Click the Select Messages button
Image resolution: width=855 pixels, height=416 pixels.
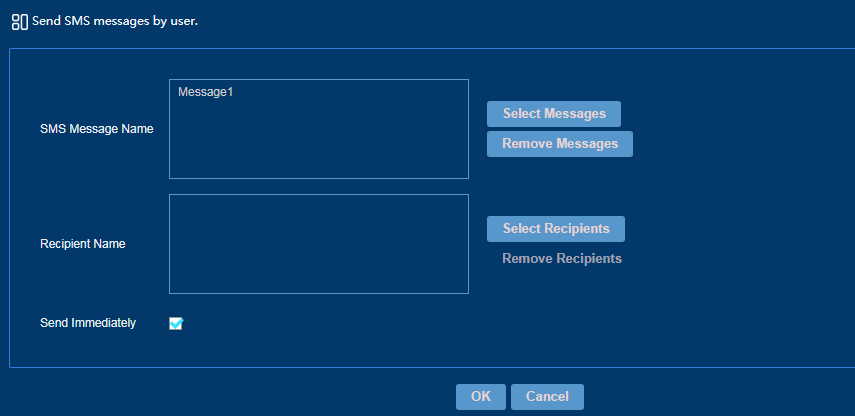pos(553,113)
